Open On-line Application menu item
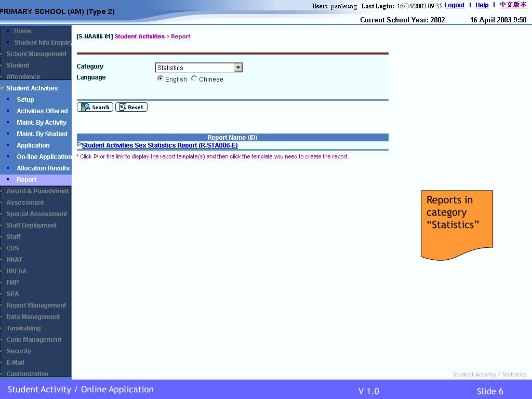532x399 pixels. tap(44, 157)
